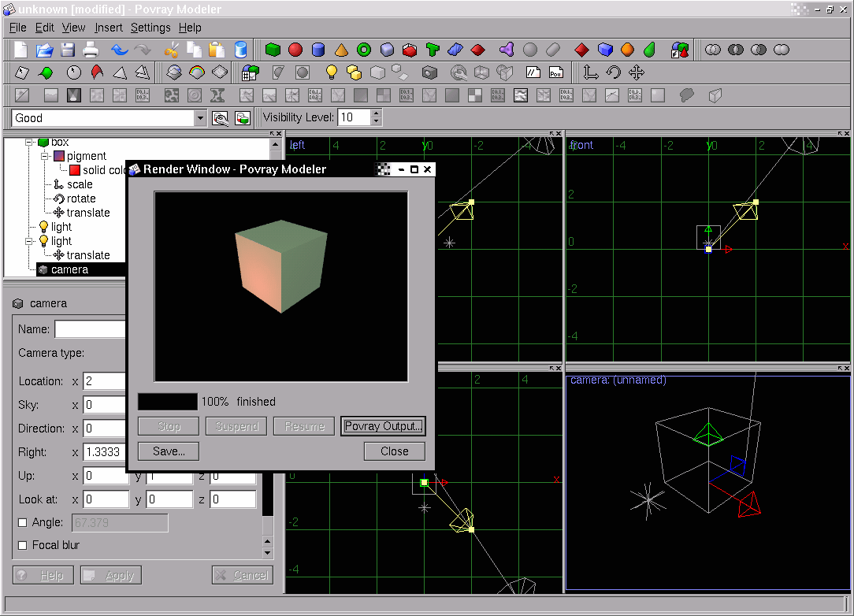Collapse the box tree node
Image resolution: width=854 pixels, height=616 pixels.
click(29, 142)
